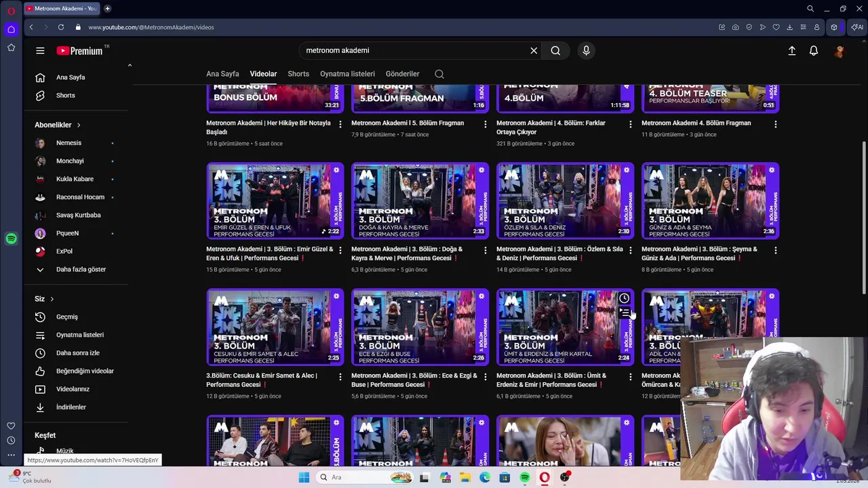The width and height of the screenshot is (868, 488).
Task: Open Opera ad blocker shield icon
Action: point(749,27)
